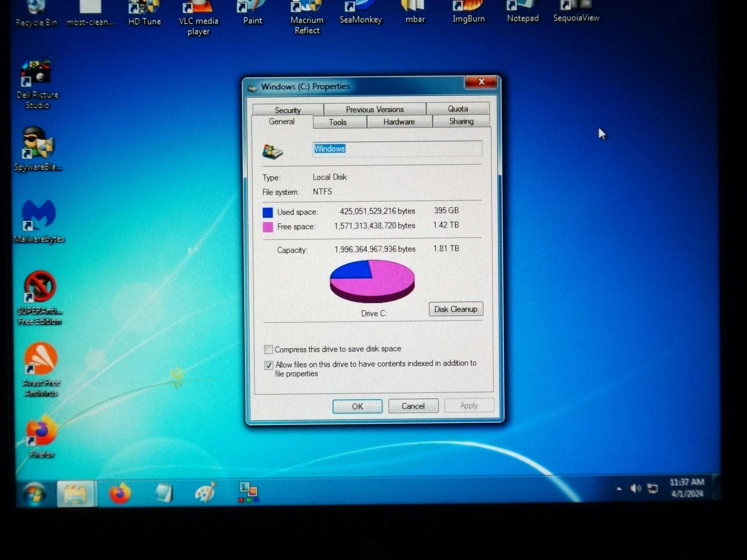Viewport: 747px width, 560px height.
Task: Click the network computers taskbar icon
Action: click(248, 492)
